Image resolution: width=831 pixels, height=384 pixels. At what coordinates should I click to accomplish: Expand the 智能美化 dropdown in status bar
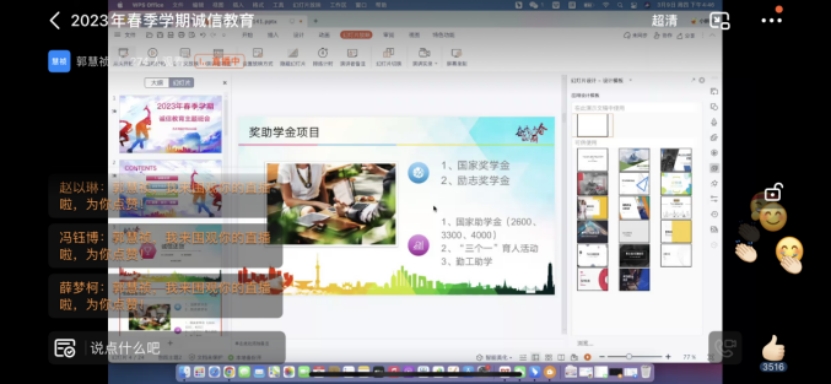[512, 357]
